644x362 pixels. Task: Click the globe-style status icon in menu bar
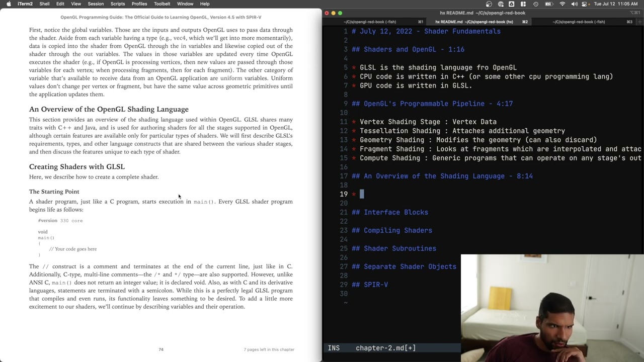click(x=489, y=4)
